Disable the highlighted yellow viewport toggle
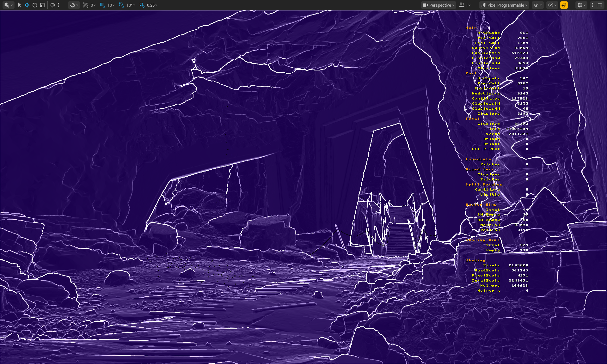 [564, 5]
